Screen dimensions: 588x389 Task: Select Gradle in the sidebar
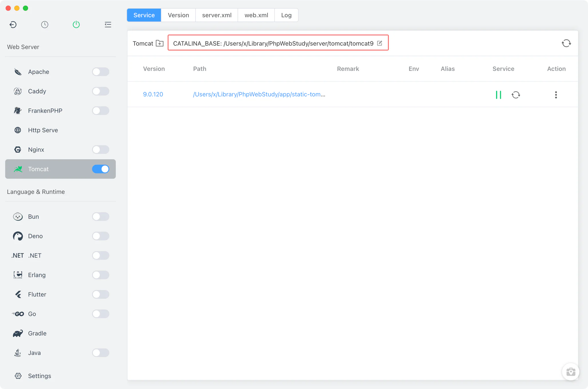[x=60, y=333]
